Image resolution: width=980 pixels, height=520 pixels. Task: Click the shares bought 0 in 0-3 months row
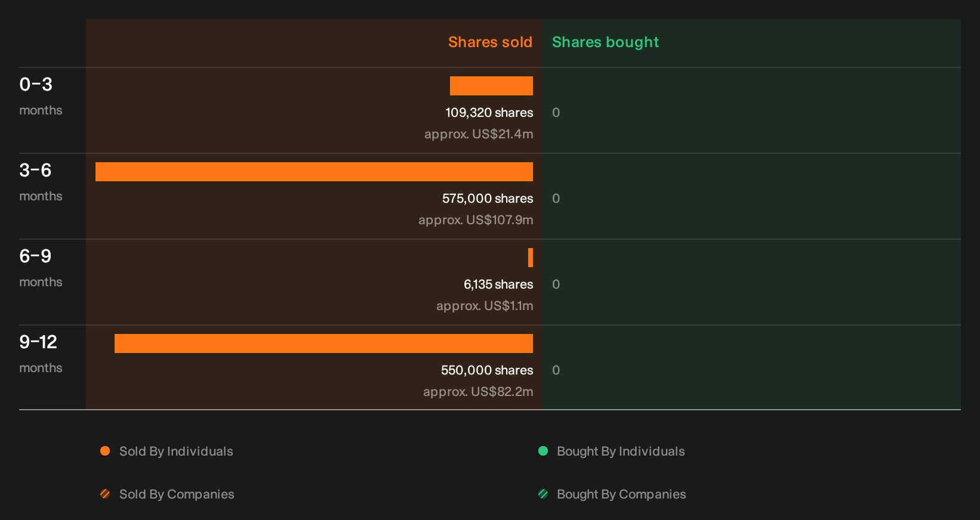click(x=556, y=113)
